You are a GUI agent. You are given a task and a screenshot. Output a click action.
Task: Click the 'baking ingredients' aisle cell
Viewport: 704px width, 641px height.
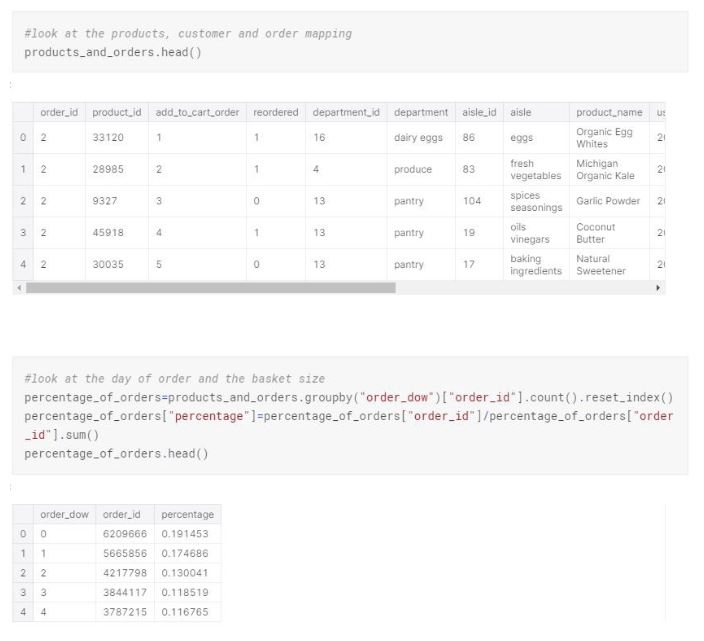point(536,264)
